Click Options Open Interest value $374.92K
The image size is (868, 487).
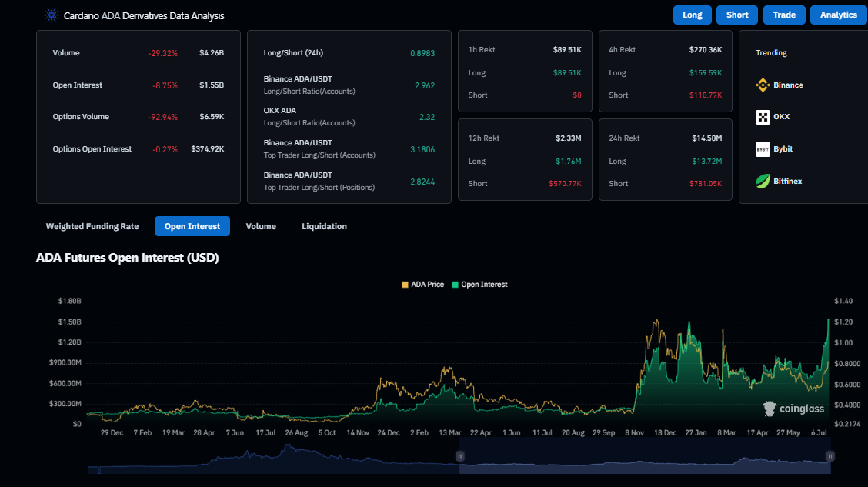point(208,149)
